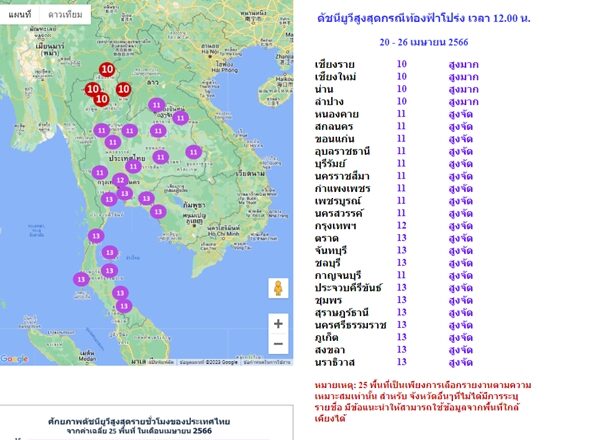Select the easternmost purple 11 marker

pos(194,152)
